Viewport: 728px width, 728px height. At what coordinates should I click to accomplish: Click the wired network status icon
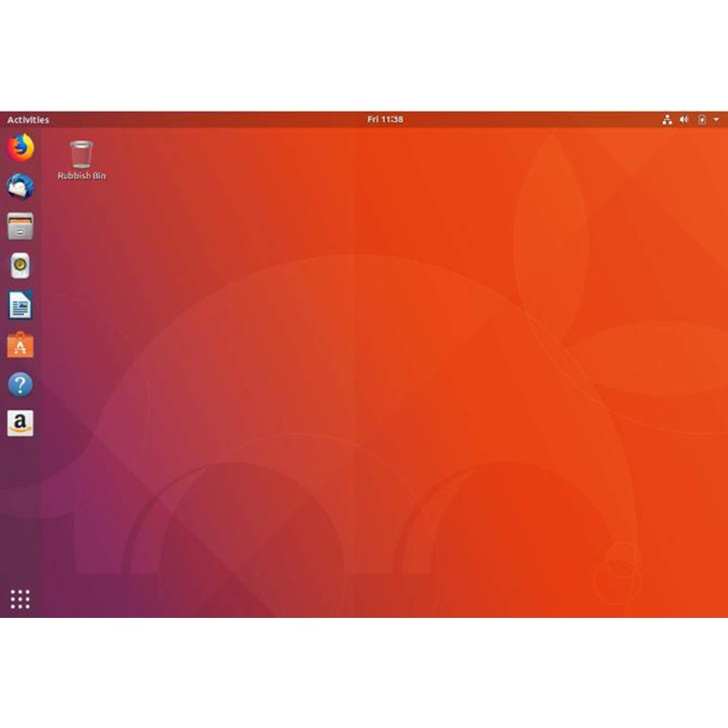667,119
